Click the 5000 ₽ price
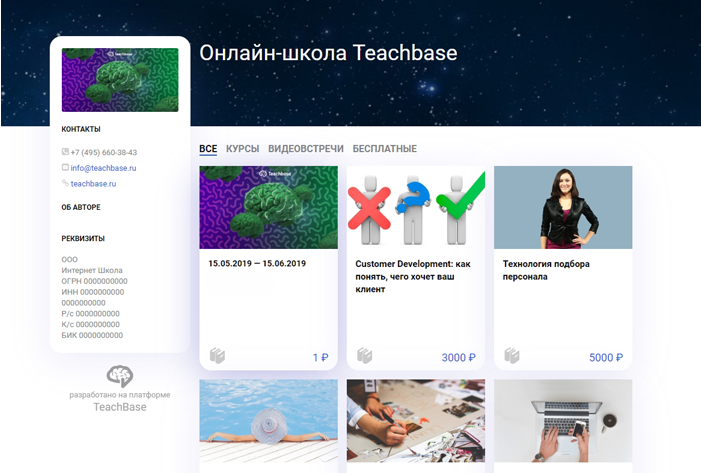The width and height of the screenshot is (701, 473). coord(606,358)
